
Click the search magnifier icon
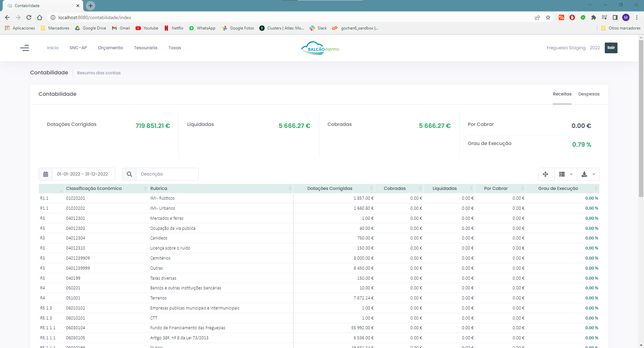pos(129,174)
